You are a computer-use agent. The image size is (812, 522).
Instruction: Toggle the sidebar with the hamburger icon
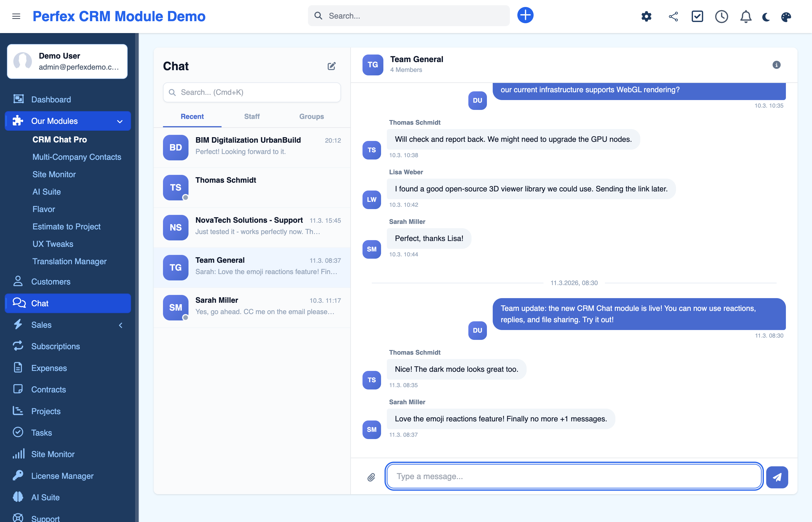16,16
